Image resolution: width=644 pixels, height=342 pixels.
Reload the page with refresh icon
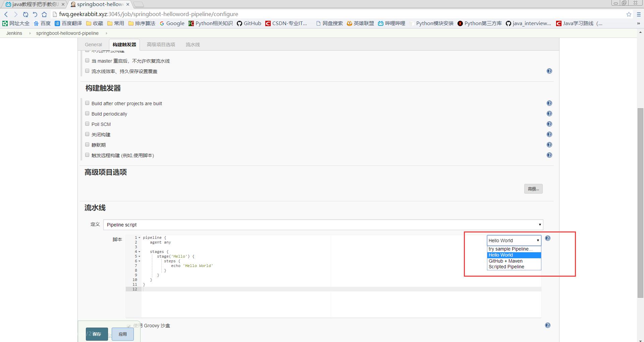click(25, 14)
